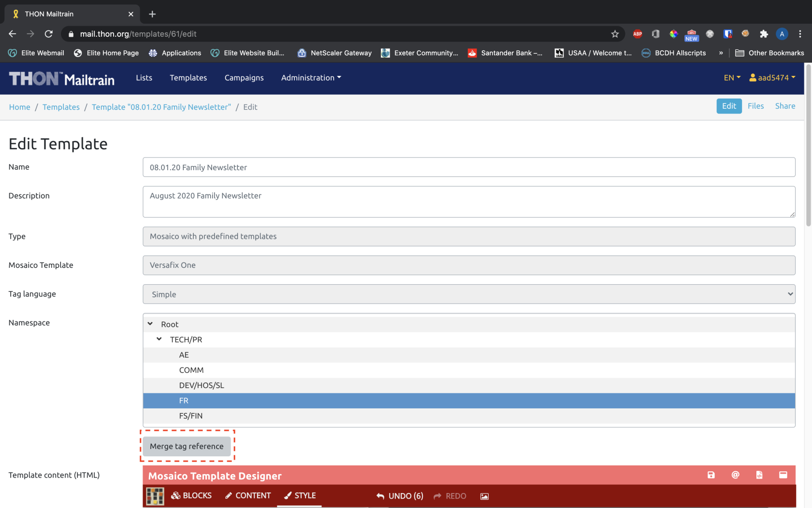
Task: Collapse the Root namespace node
Action: (150, 324)
